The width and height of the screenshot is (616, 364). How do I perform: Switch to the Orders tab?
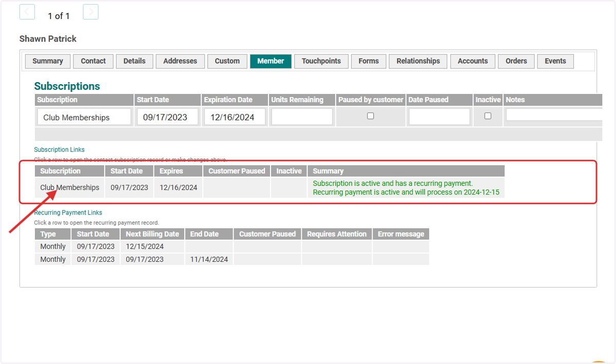pos(516,61)
